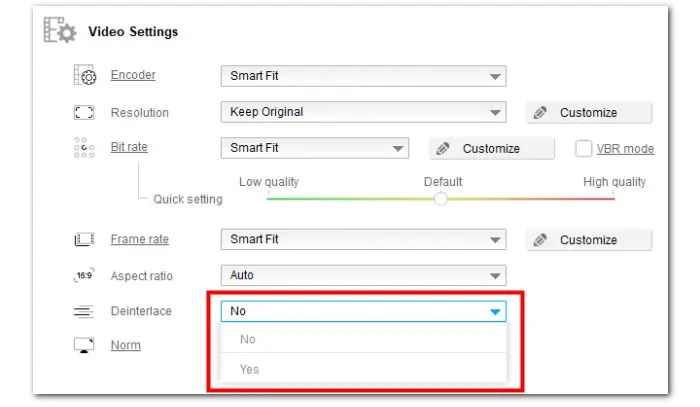The width and height of the screenshot is (700, 407).
Task: Click the Norm monitor icon
Action: click(84, 346)
